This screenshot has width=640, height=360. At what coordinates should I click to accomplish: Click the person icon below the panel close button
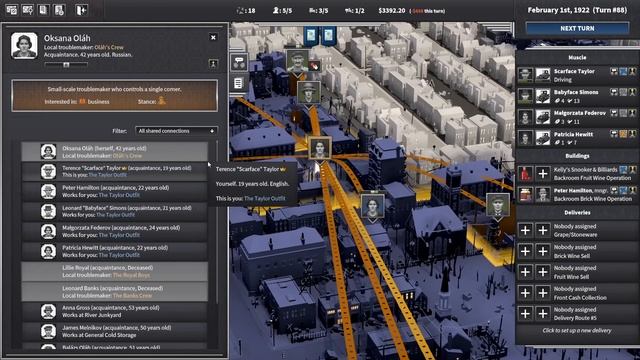click(213, 64)
